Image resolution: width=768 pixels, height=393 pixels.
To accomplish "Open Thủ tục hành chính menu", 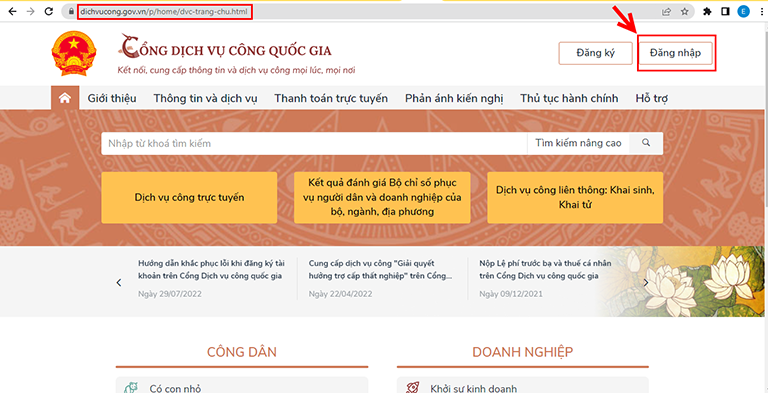I will point(569,98).
